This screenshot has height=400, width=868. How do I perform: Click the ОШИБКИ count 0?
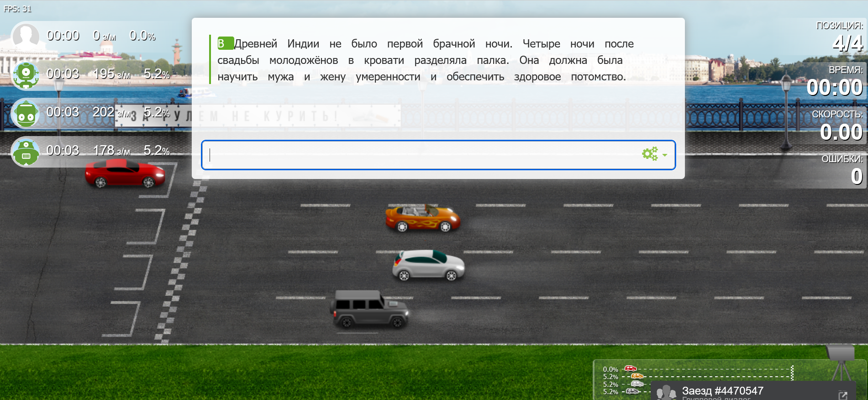[857, 176]
